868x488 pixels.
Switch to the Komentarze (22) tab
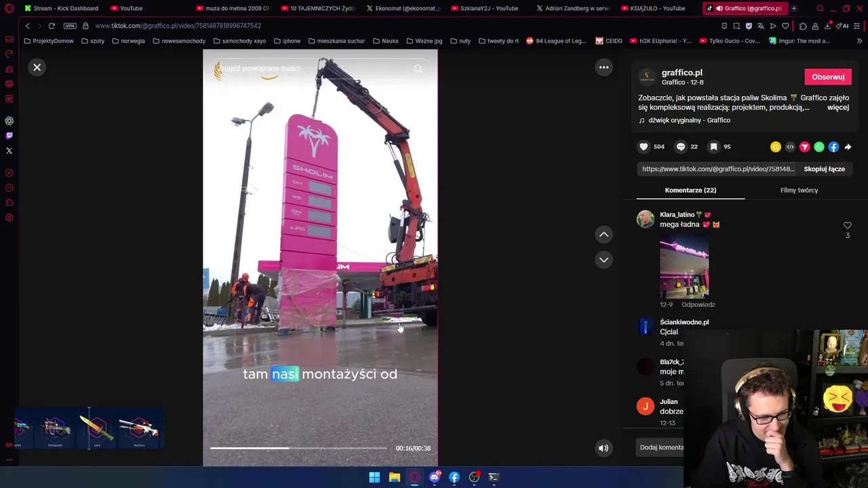tap(690, 190)
